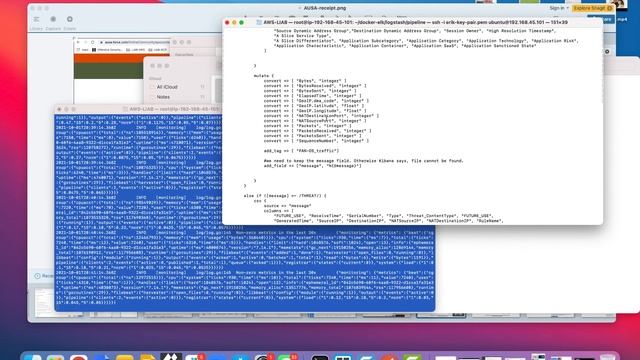Click the red close button of front terminal
Viewport: 640px width, 360px height.
click(x=227, y=22)
